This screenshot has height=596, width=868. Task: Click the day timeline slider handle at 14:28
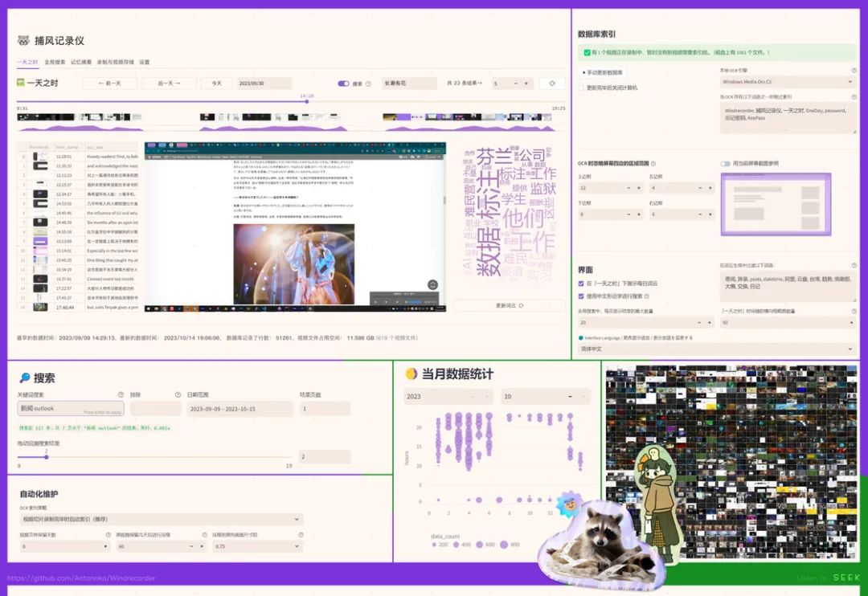(307, 101)
